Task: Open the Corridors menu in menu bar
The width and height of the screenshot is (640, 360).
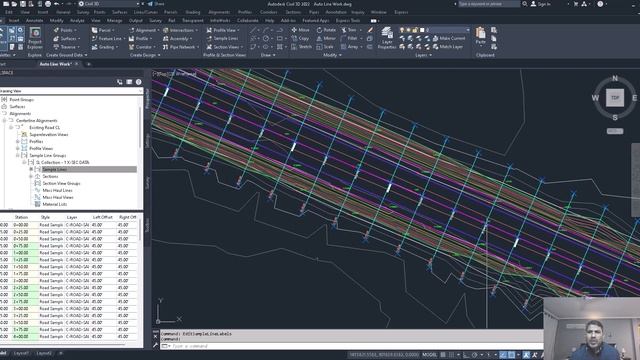Action: pos(268,12)
